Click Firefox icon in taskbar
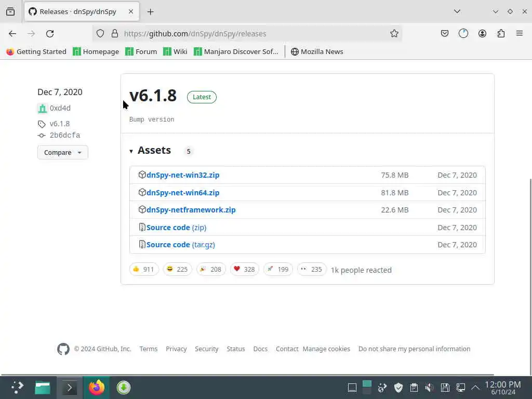The image size is (532, 399). pos(96,388)
